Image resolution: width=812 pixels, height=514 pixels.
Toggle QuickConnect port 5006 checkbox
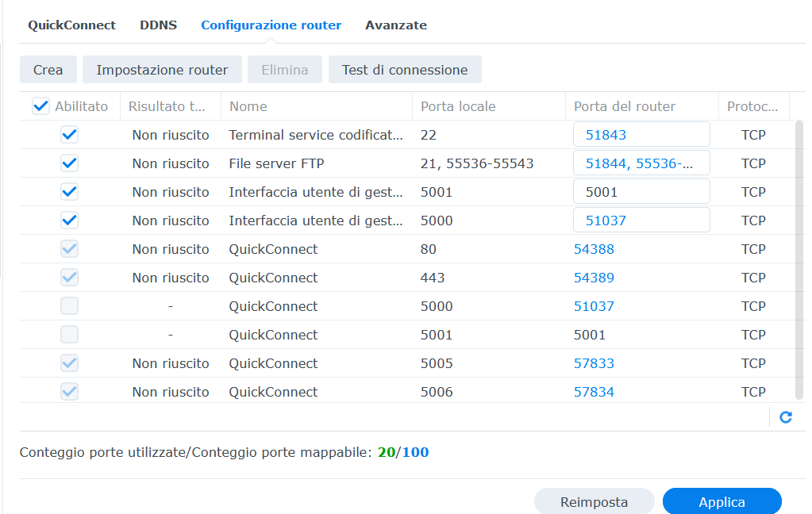coord(69,392)
